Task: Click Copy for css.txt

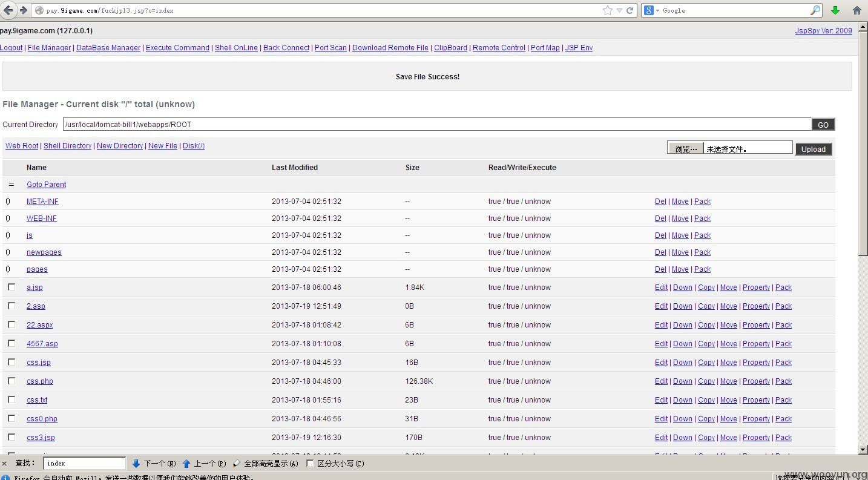Action: tap(706, 400)
